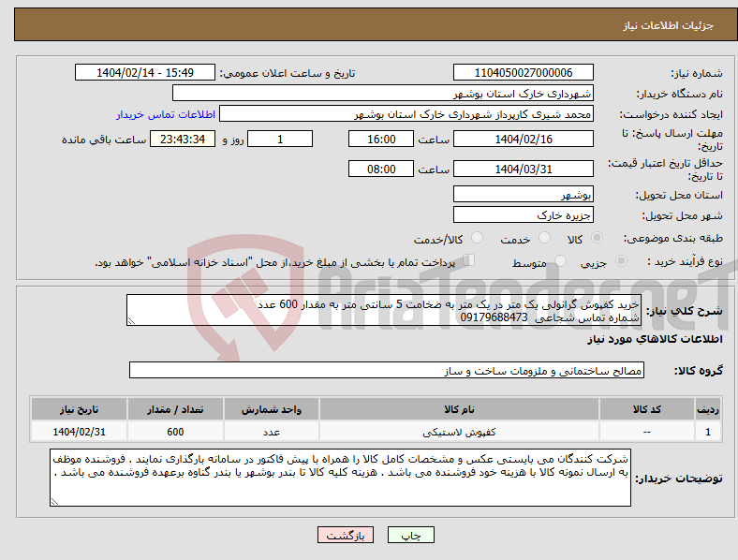Click the شرح کلی نیاز label
738x560 pixels.
click(684, 311)
